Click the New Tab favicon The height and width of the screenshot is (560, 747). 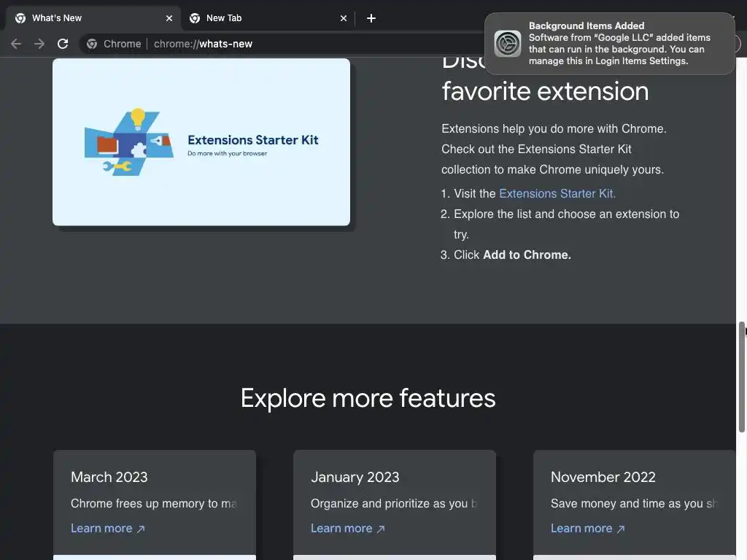(x=194, y=18)
